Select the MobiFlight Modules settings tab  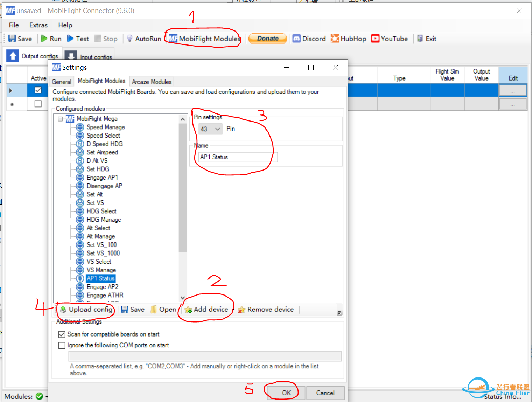click(101, 81)
